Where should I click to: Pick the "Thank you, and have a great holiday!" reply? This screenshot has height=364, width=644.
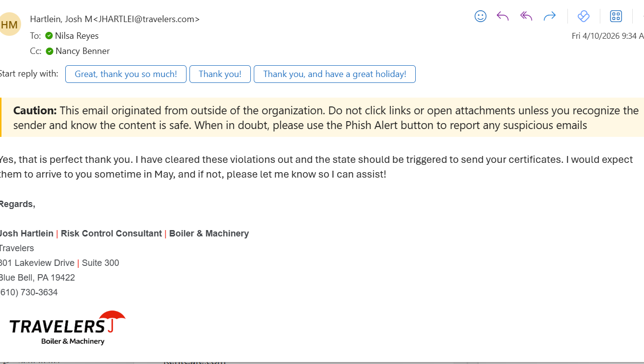click(334, 74)
